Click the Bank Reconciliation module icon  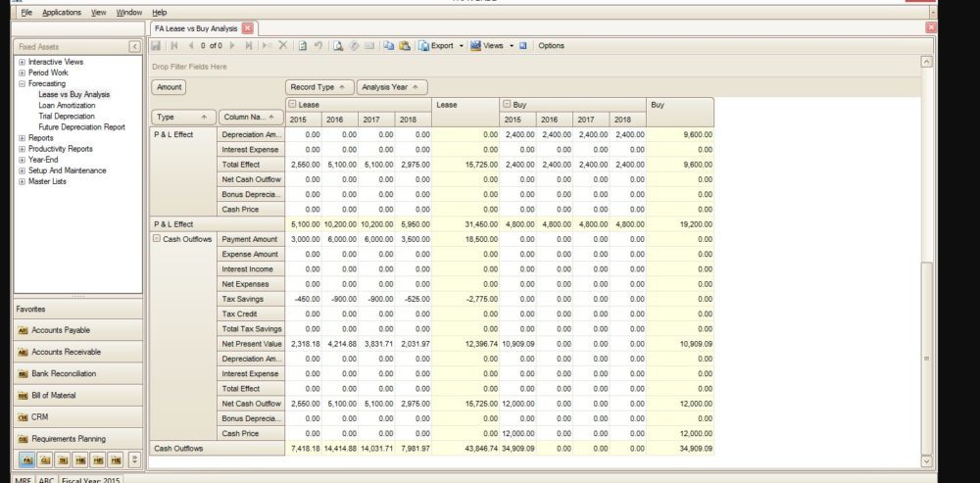point(24,374)
